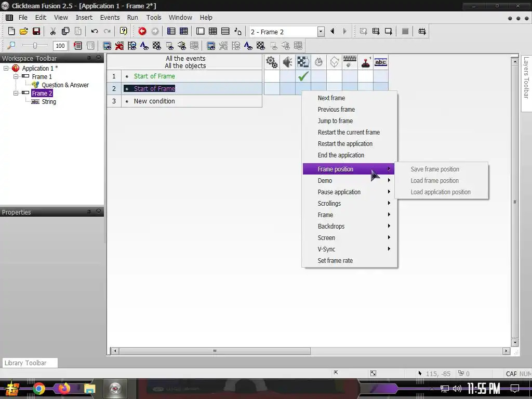
Task: Choose Next frame from the context menu
Action: (350, 98)
